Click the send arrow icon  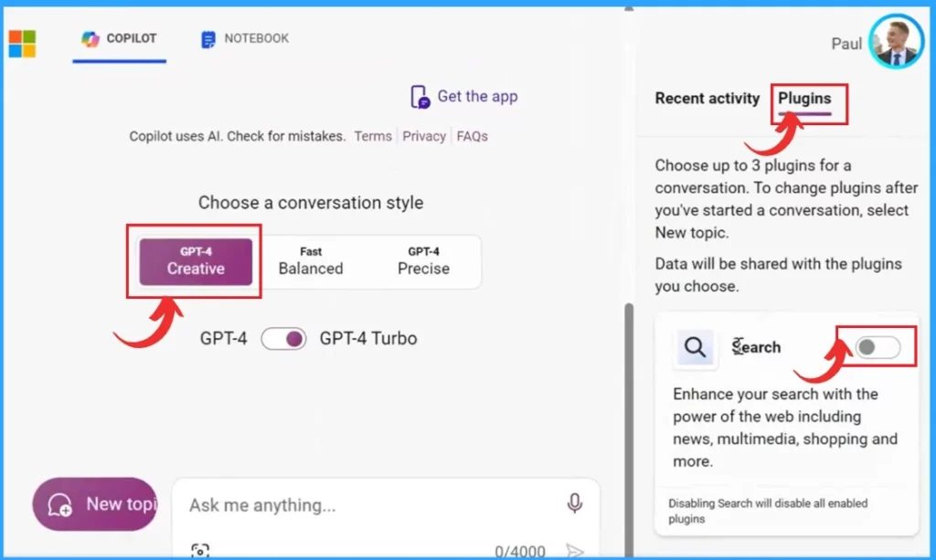click(x=574, y=551)
